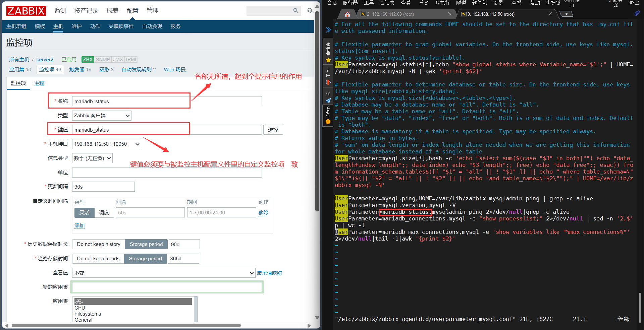Click the ZABBIX logo
Image resolution: width=644 pixels, height=330 pixels.
coord(26,11)
